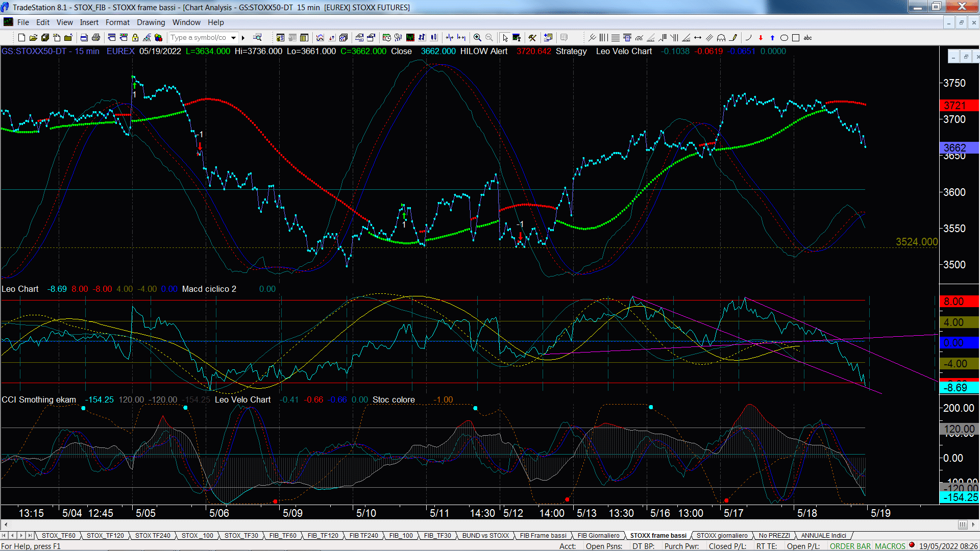980x551 pixels.
Task: Click the MACROS status indicator
Action: coord(890,546)
